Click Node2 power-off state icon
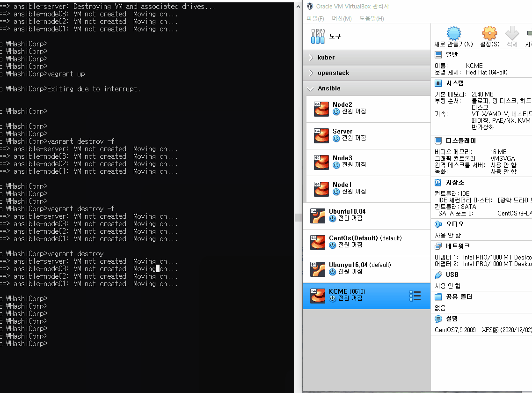Image resolution: width=532 pixels, height=393 pixels. tap(336, 111)
